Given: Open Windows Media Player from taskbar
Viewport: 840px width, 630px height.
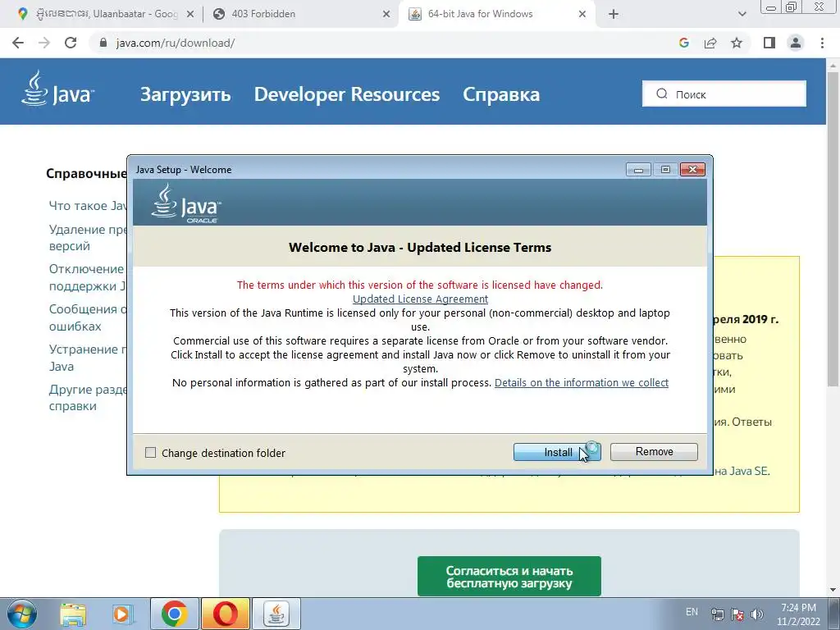Looking at the screenshot, I should tap(122, 614).
